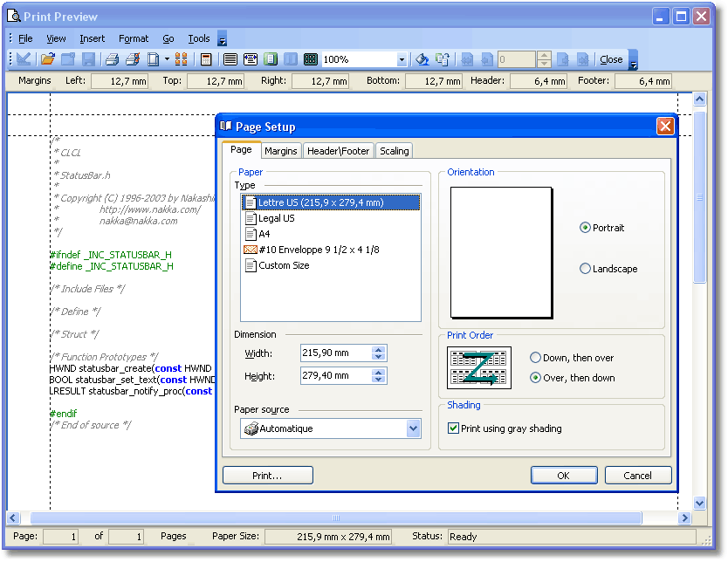
Task: Select the Page tab
Action: (241, 149)
